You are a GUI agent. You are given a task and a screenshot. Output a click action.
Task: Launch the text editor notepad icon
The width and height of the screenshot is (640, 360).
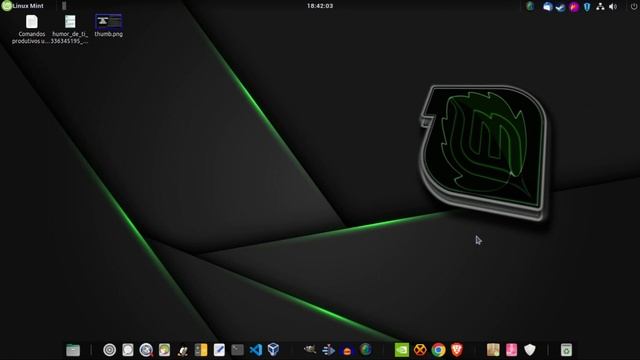pyautogui.click(x=219, y=350)
